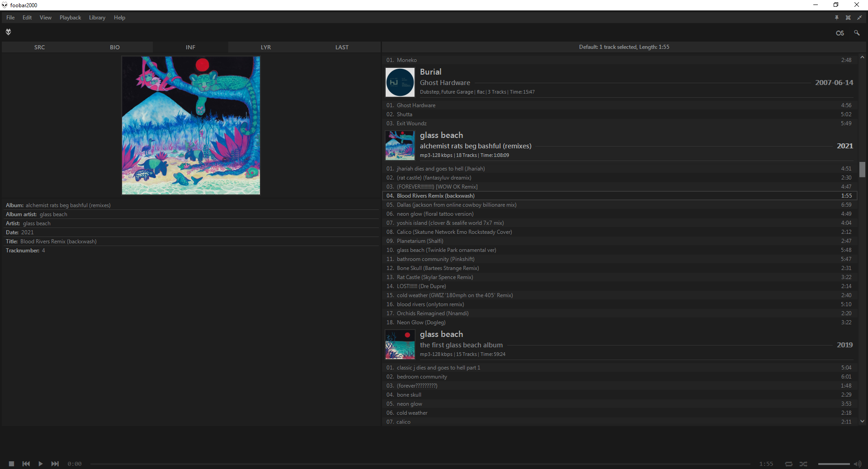
Task: Open the Last.fm scrobbling icon
Action: coord(840,33)
